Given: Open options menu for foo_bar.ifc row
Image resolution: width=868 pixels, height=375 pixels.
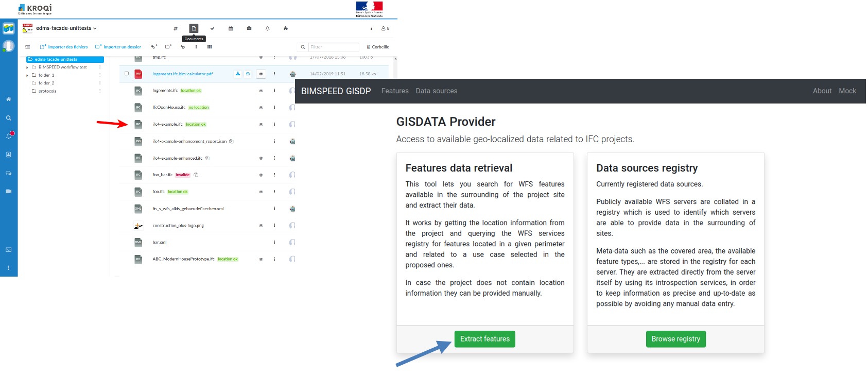Looking at the screenshot, I should click(x=274, y=175).
